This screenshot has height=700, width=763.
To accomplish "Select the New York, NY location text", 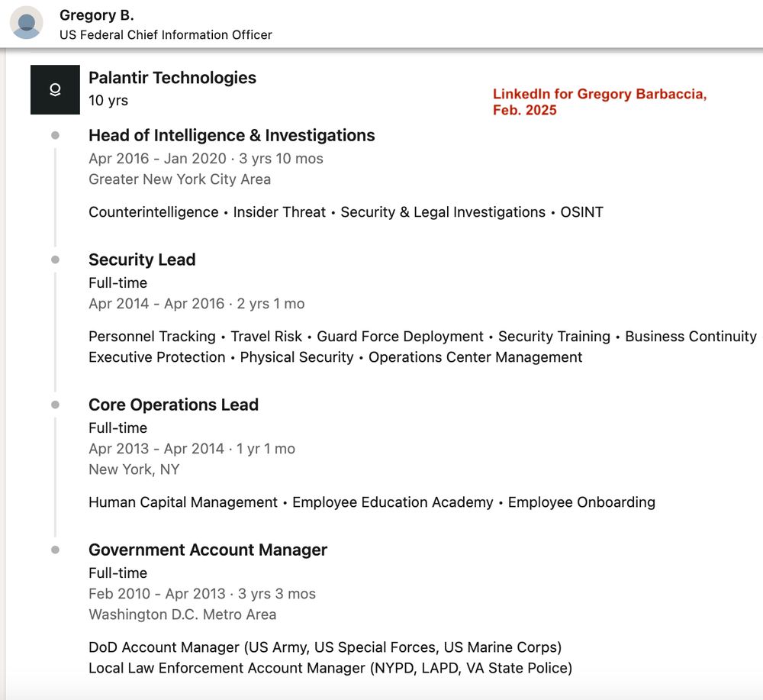I will [134, 469].
